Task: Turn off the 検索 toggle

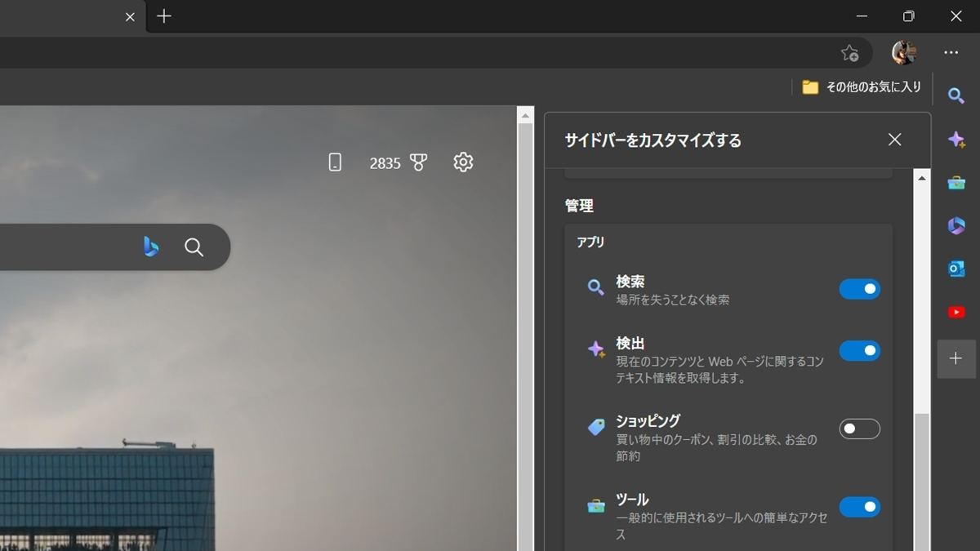Action: pyautogui.click(x=860, y=289)
